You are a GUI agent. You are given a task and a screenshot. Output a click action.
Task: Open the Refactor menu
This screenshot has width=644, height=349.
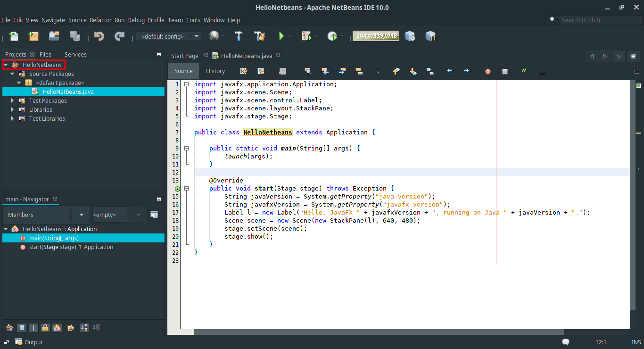pos(100,20)
